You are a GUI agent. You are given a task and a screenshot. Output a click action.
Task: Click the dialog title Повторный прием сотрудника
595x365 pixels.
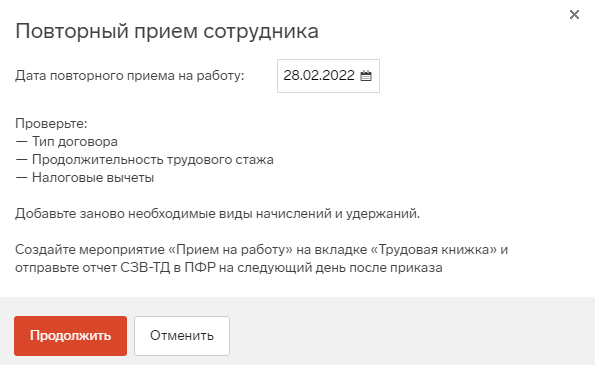pyautogui.click(x=167, y=31)
